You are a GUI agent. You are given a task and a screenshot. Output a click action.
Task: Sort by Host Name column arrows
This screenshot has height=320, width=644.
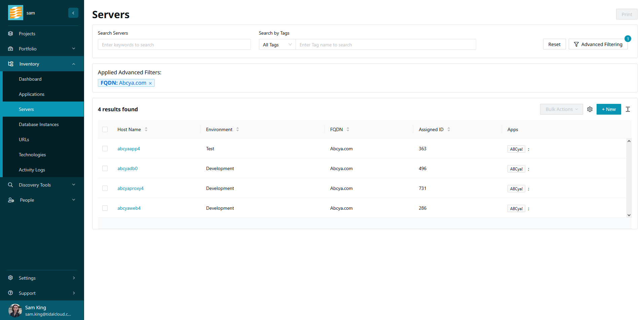coord(146,129)
